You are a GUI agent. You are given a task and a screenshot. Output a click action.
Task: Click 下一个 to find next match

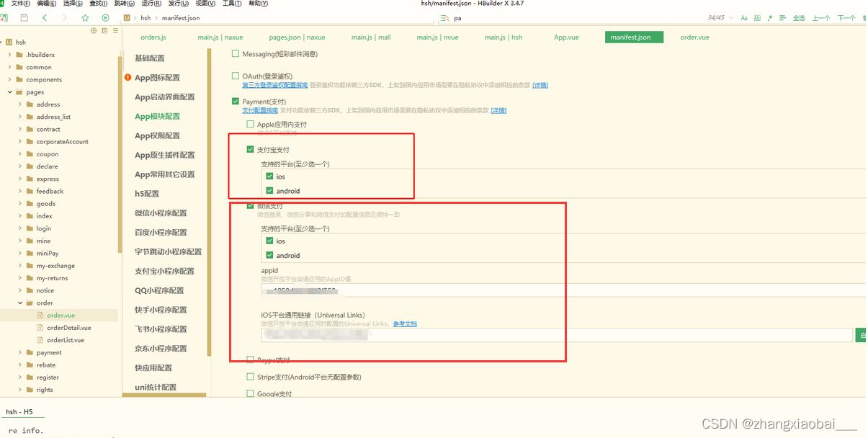click(x=846, y=18)
